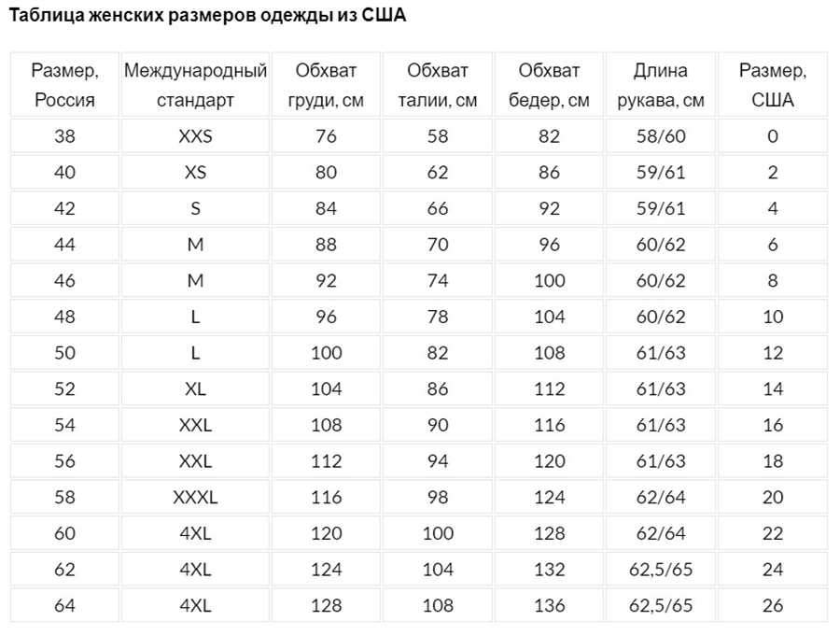Select the XXS international size cell
Viewport: 840px width, 635px height.
(195, 136)
